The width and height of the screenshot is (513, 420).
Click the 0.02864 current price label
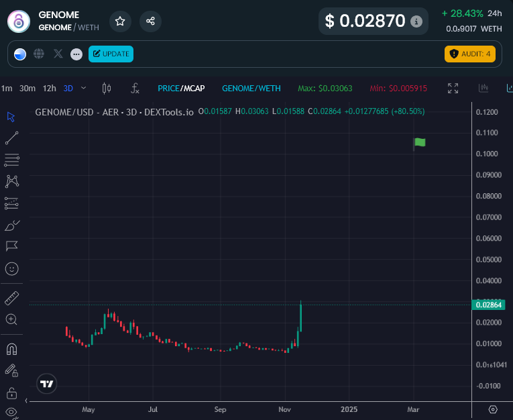488,305
